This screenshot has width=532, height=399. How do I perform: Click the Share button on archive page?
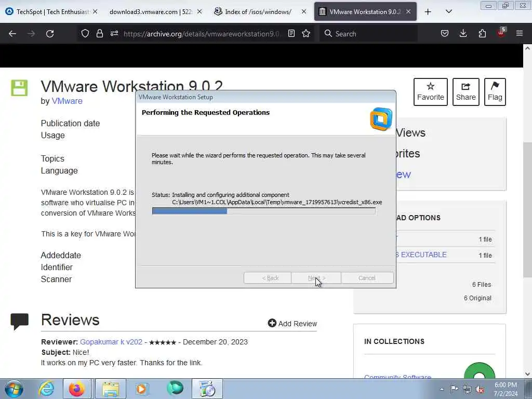(x=466, y=92)
